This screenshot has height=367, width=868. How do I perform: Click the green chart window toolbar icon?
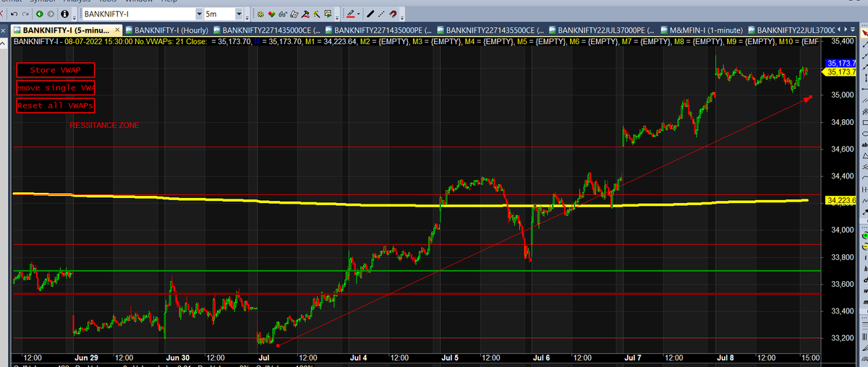tap(328, 14)
